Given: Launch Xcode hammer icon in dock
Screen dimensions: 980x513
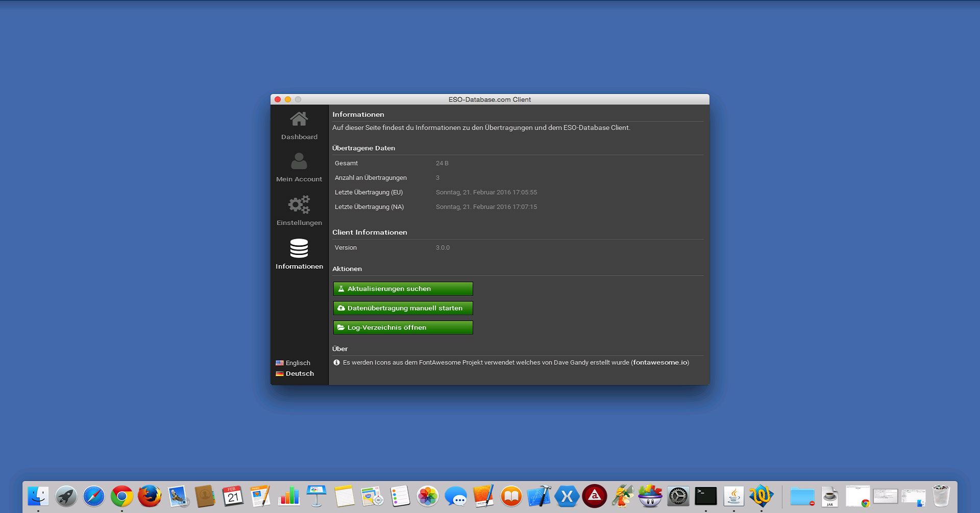Looking at the screenshot, I should [x=539, y=496].
